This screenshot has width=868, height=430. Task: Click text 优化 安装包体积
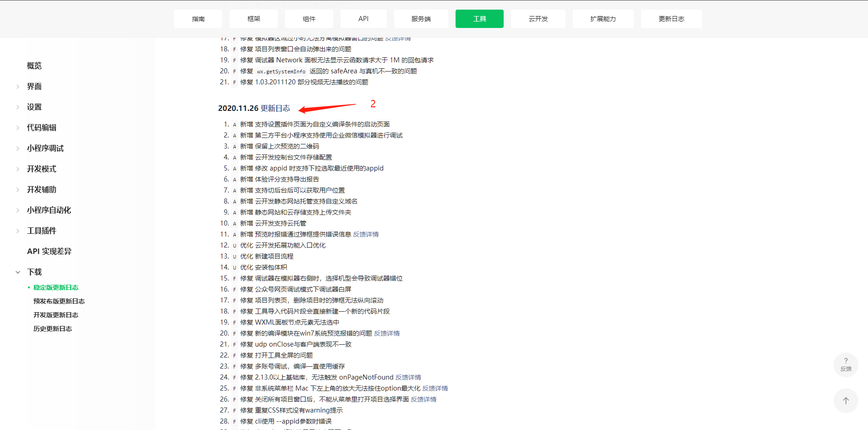click(x=264, y=267)
